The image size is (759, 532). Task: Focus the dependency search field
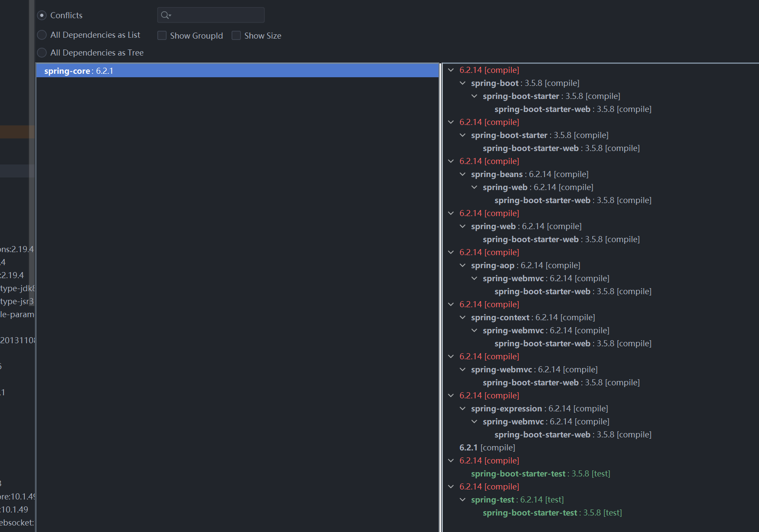click(211, 15)
